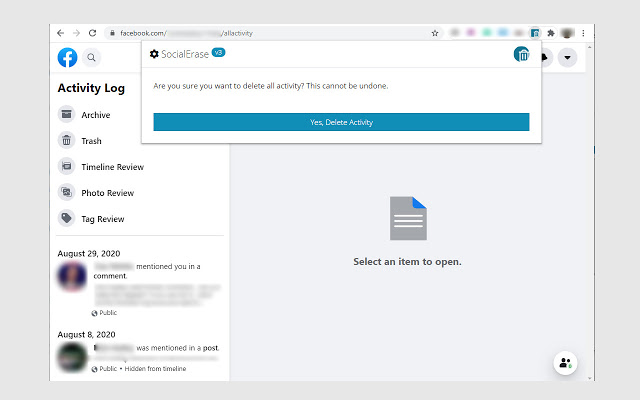Confirm with Yes, Delete Activity button

[x=341, y=122]
